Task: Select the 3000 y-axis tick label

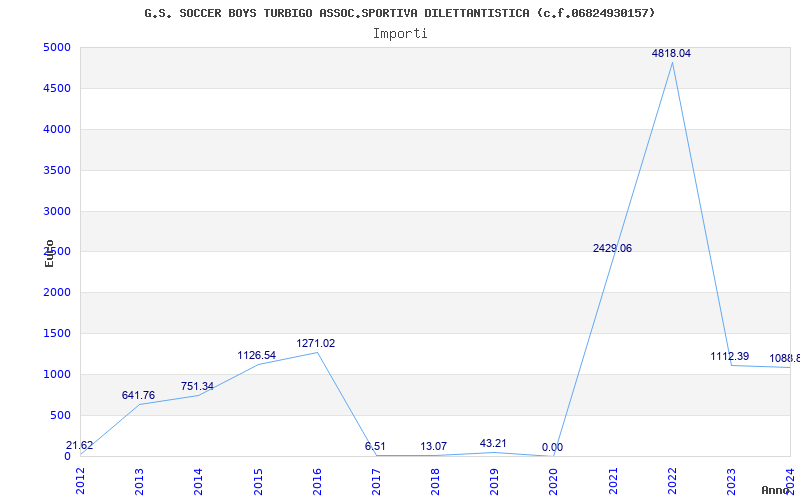Action: click(x=57, y=211)
